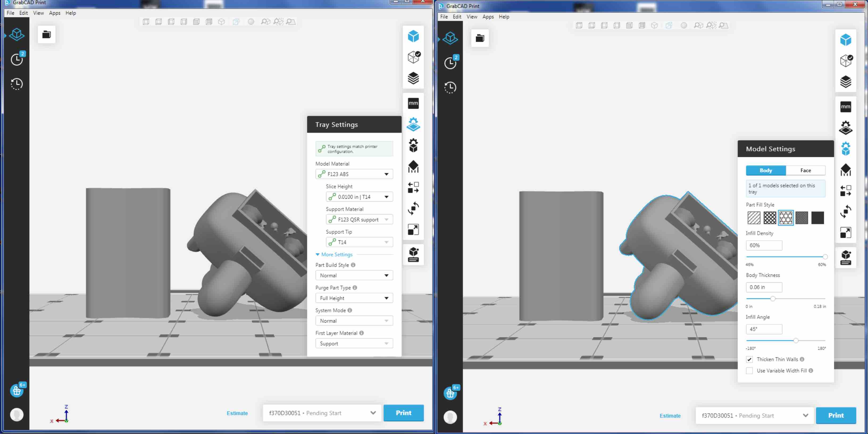This screenshot has height=434, width=868.
Task: Click Estimate link in left window
Action: click(x=237, y=413)
